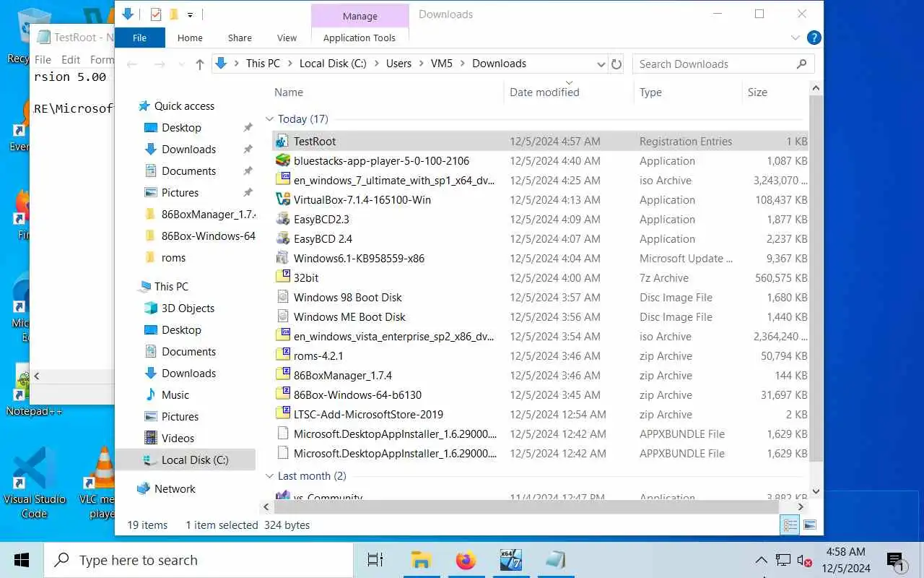
Task: Open Visual Studio Code desktop shortcut
Action: pos(34,480)
